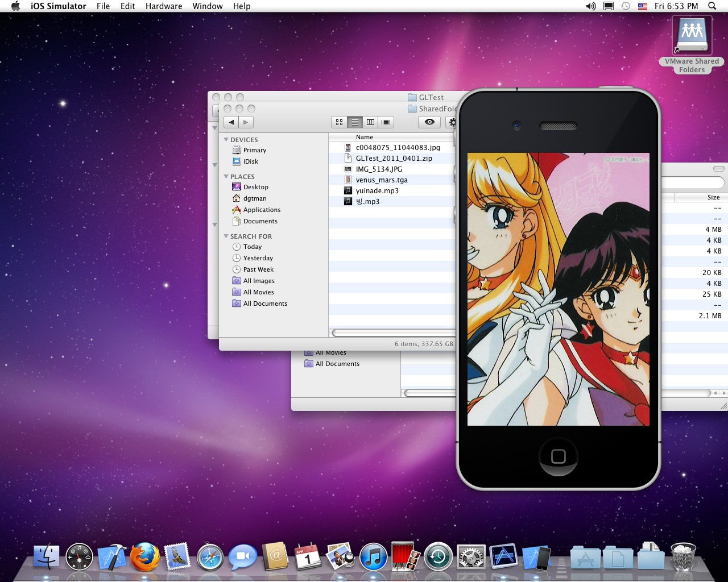Select the venus_mars.tga file

(382, 180)
